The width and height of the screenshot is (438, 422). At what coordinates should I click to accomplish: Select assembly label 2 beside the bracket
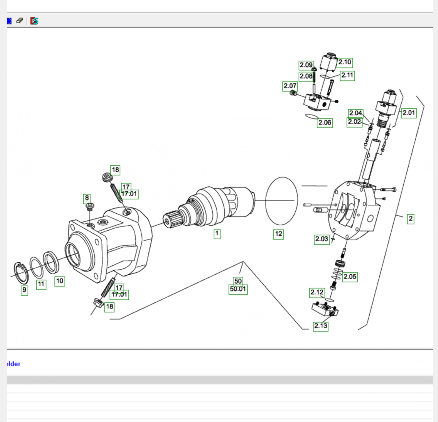(x=411, y=219)
